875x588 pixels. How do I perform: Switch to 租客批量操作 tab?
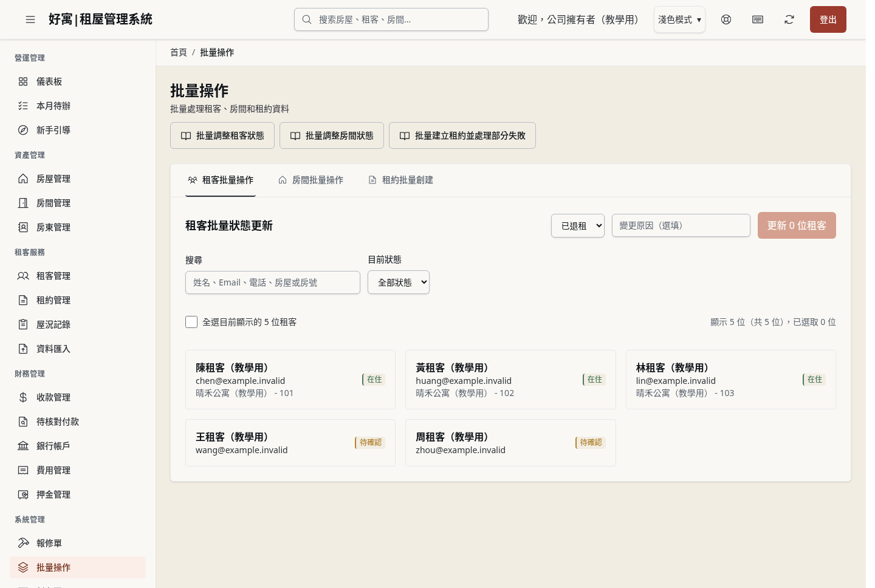point(221,180)
